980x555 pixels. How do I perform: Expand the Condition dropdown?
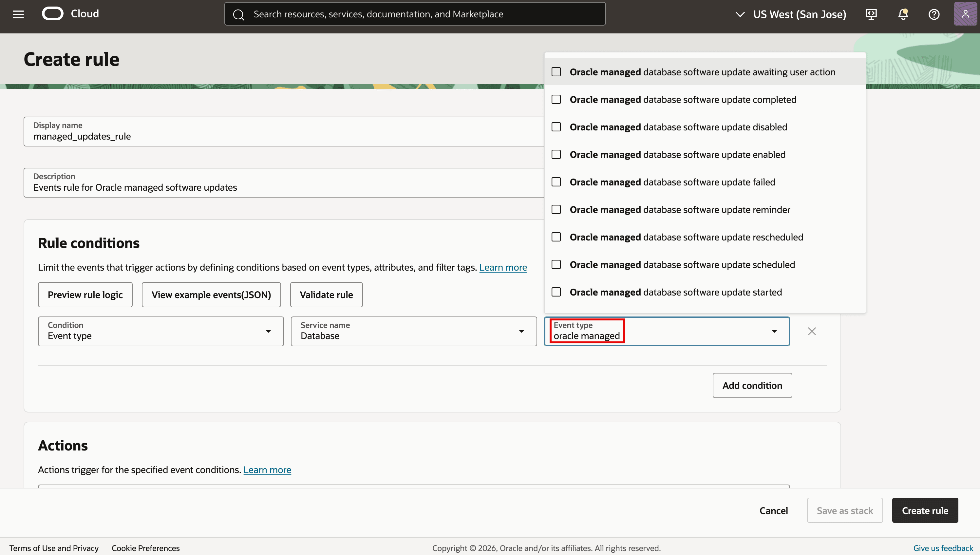(161, 331)
